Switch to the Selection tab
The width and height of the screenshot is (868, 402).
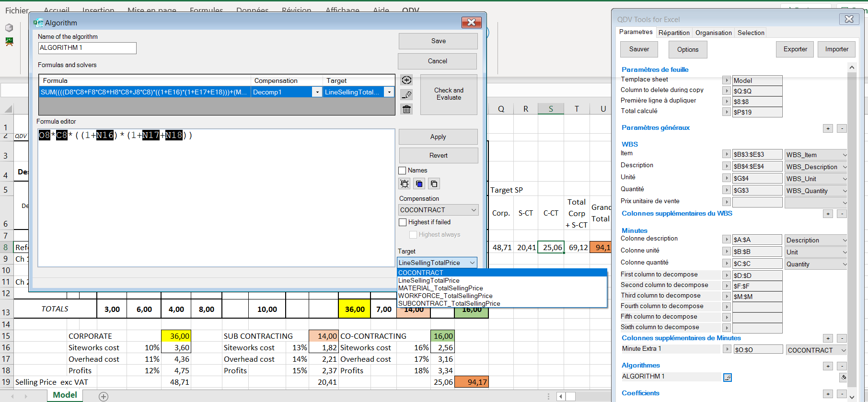751,33
